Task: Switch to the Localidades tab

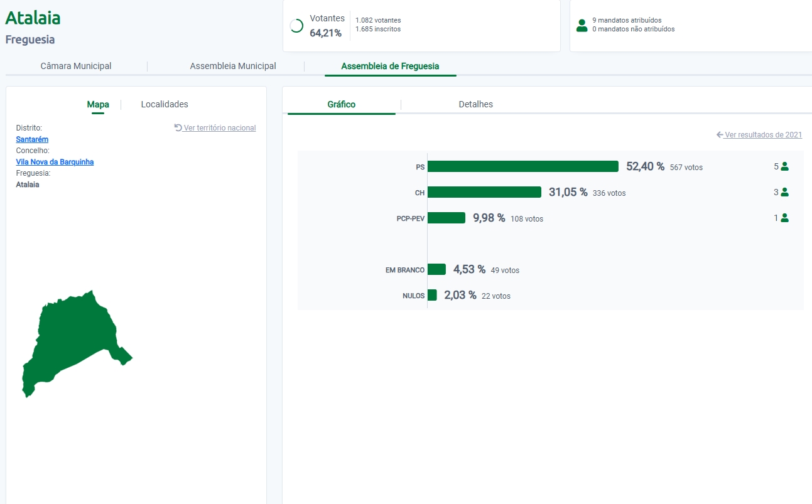Action: 165,104
